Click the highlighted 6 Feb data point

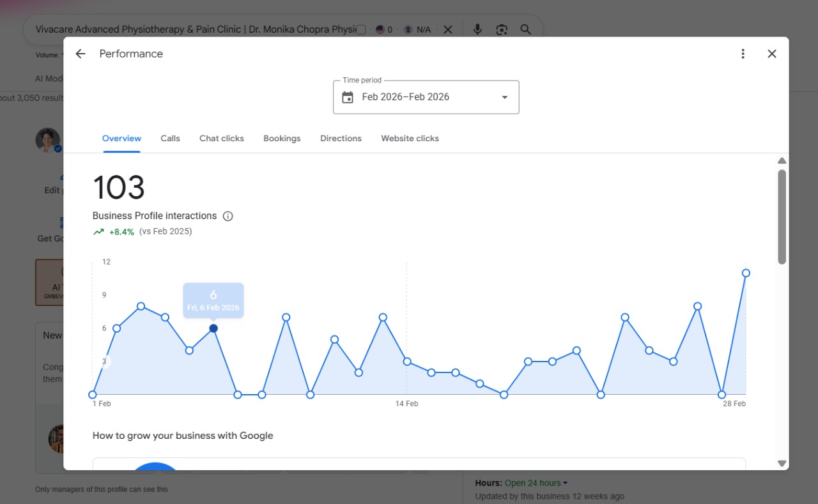(213, 328)
